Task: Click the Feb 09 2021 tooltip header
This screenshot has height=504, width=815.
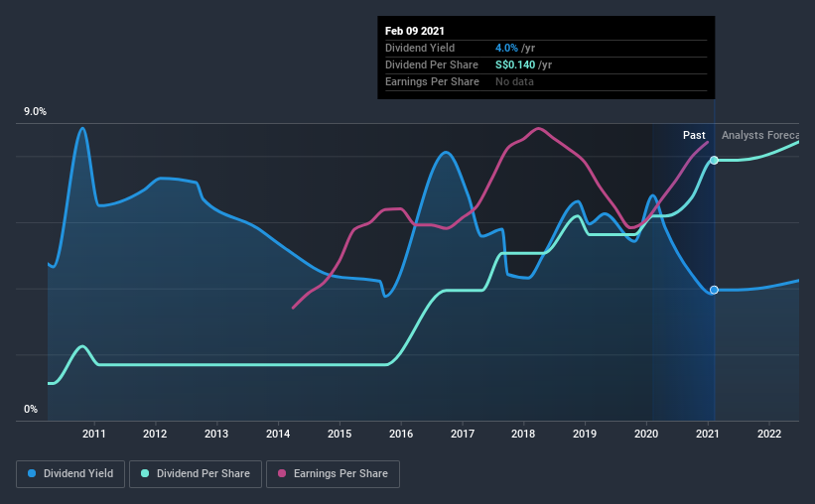Action: click(x=415, y=31)
